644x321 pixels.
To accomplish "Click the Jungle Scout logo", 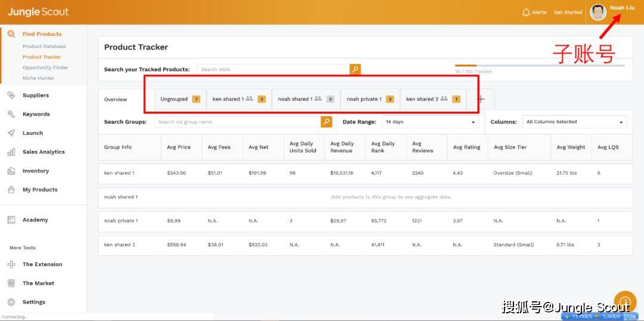I will point(38,12).
